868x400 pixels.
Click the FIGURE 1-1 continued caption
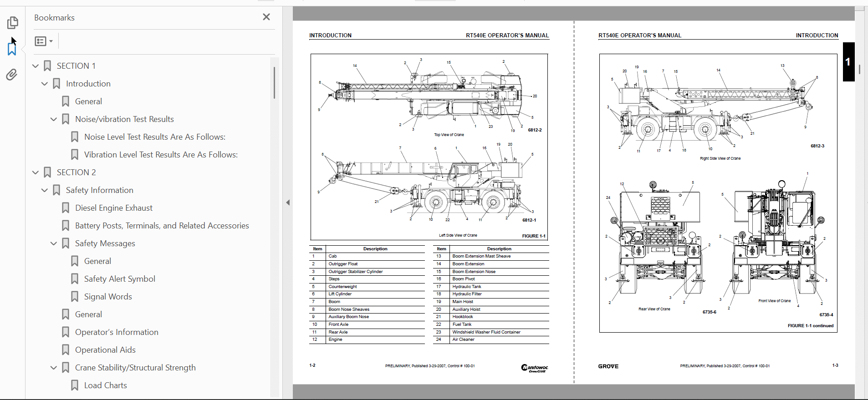(x=811, y=326)
